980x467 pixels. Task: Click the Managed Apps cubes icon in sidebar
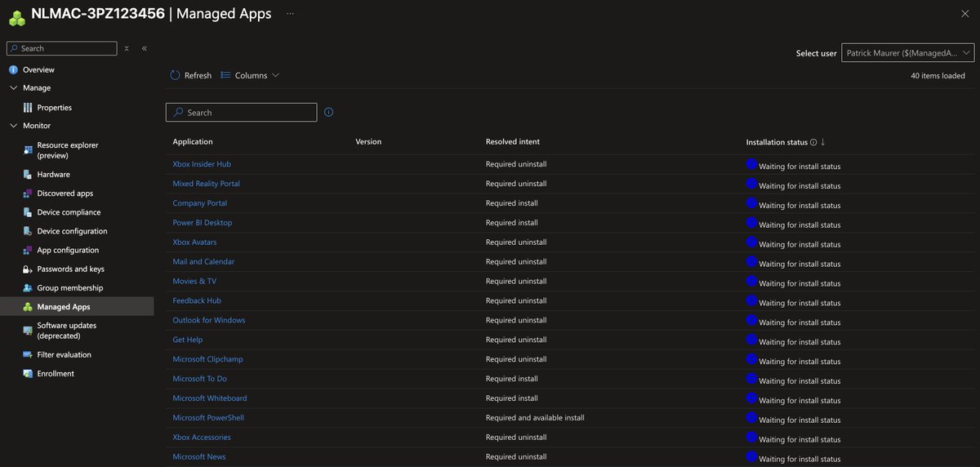click(x=28, y=307)
